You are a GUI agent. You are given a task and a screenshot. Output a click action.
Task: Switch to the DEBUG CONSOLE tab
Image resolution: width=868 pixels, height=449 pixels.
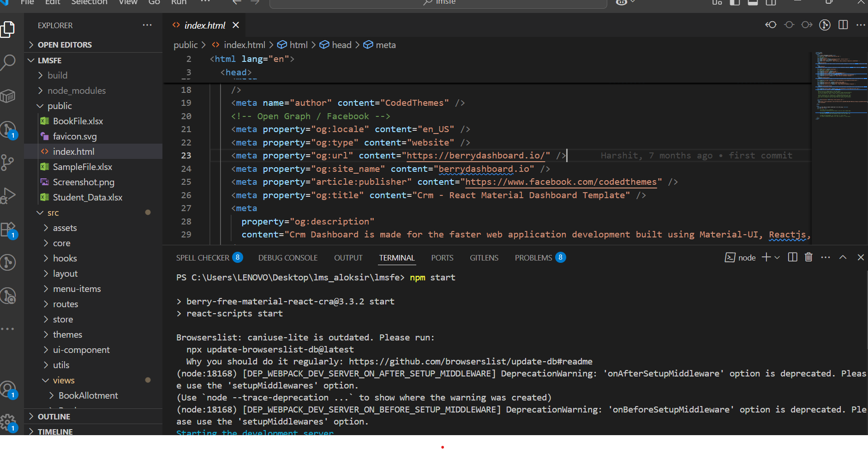[288, 258]
